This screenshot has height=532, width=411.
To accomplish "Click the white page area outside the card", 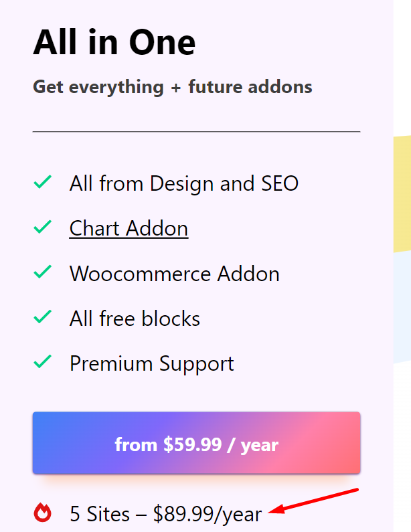I will 402,67.
